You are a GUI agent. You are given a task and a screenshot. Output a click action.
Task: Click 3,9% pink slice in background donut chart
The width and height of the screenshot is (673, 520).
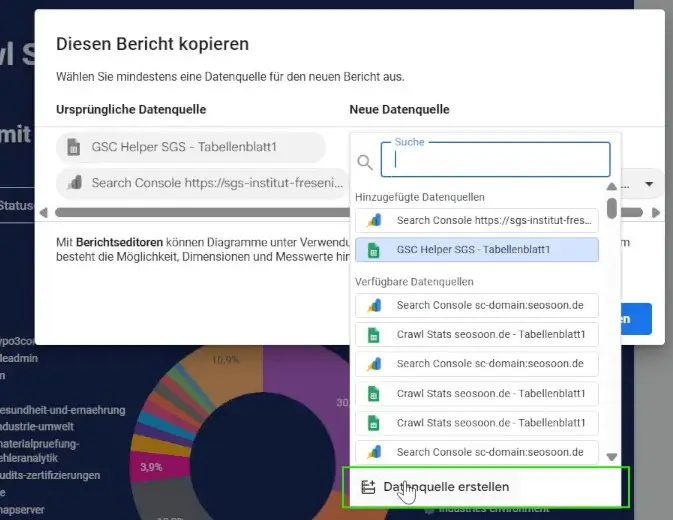pyautogui.click(x=161, y=468)
